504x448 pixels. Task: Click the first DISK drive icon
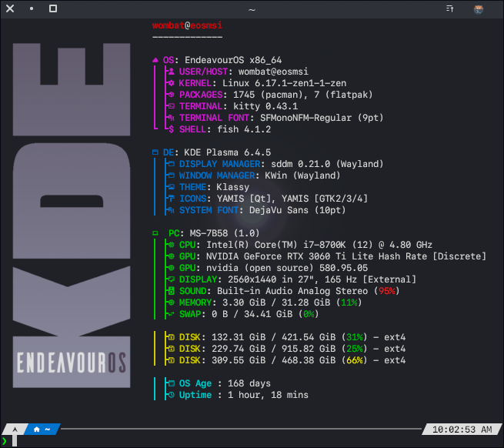171,337
